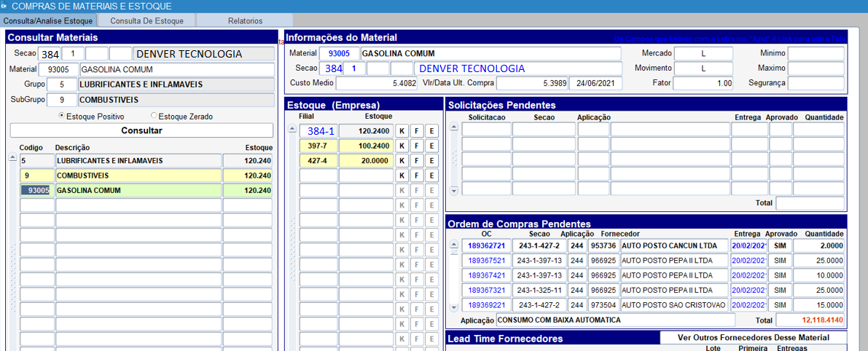The width and height of the screenshot is (868, 351).
Task: Click the Material code field in Consultar Materiais
Action: click(x=59, y=70)
